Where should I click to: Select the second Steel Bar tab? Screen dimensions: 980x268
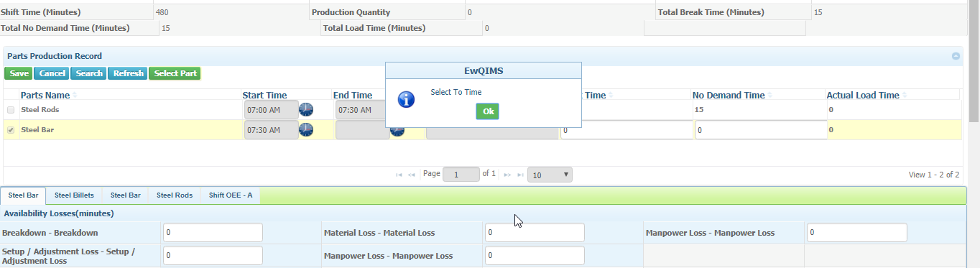pos(125,195)
